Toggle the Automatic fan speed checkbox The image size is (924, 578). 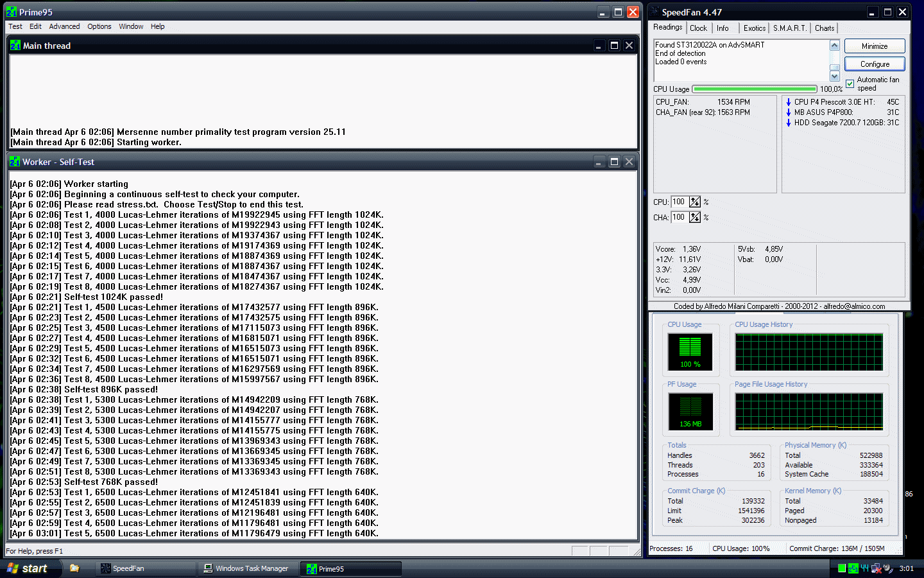coord(850,84)
